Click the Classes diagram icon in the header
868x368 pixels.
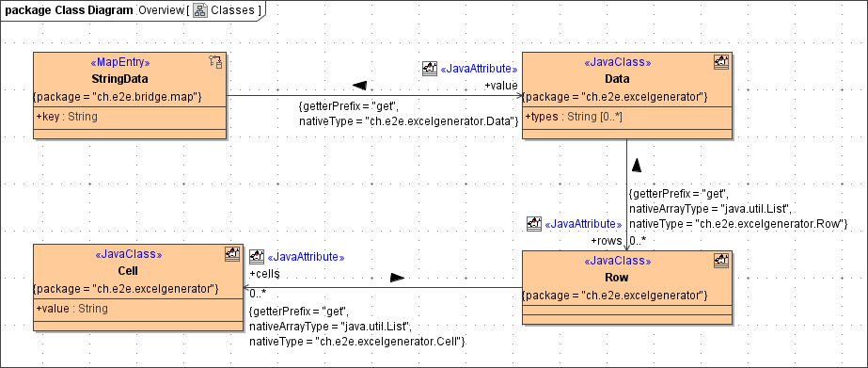pyautogui.click(x=200, y=10)
